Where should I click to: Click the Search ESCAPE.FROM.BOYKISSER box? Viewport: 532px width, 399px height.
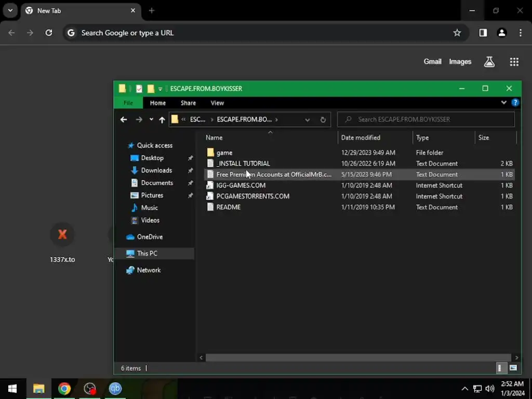point(426,119)
